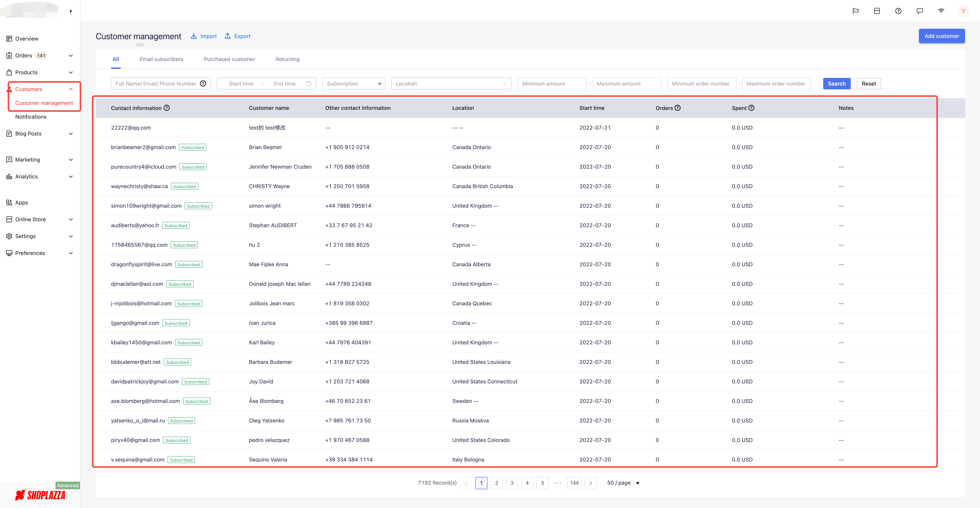Screen dimensions: 980x508
Task: Expand the Marketing menu chevron
Action: [71, 159]
